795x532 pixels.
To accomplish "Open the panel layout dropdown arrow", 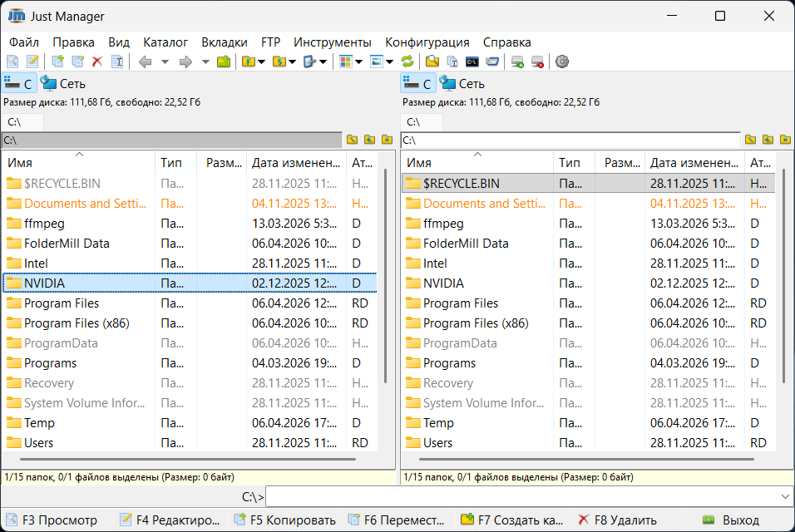I will click(389, 62).
